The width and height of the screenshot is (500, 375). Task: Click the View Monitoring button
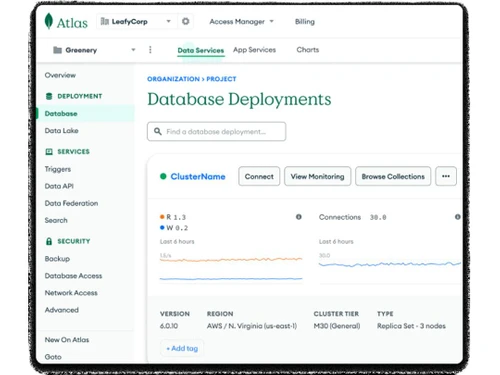[317, 176]
